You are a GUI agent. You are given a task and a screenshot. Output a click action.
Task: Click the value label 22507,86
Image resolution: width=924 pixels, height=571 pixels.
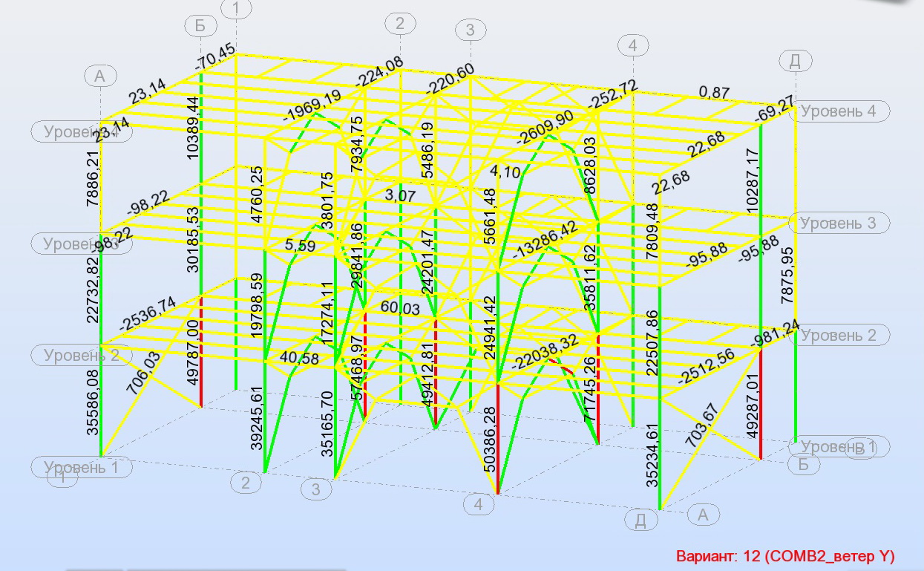[x=652, y=345]
